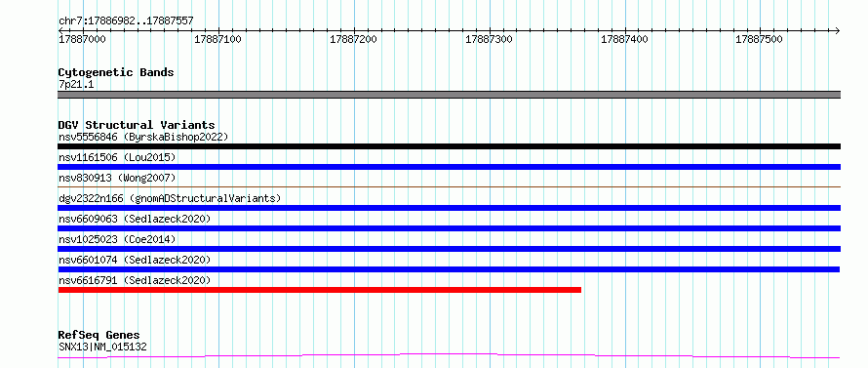Click the 17887400 ruler position
This screenshot has height=368, width=868.
coord(624,39)
